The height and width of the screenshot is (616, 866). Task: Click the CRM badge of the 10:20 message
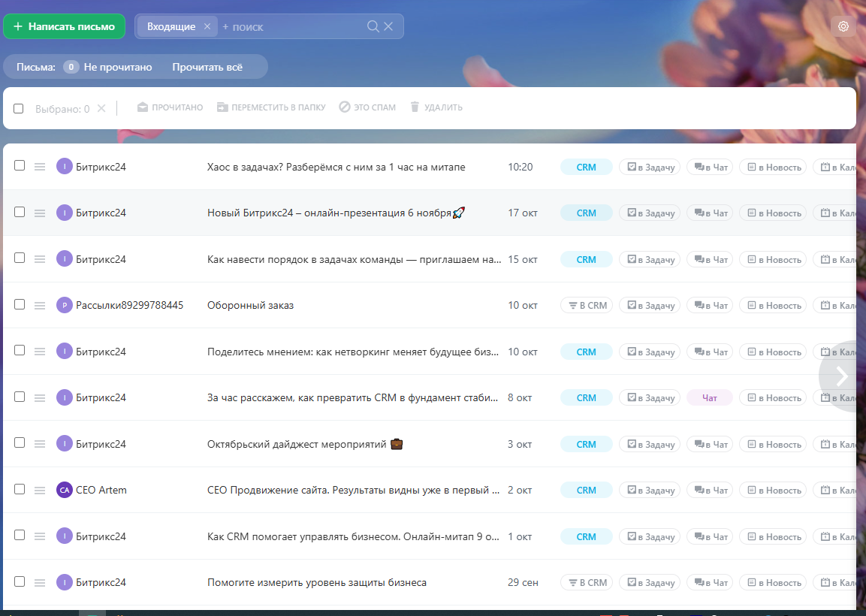(x=587, y=167)
